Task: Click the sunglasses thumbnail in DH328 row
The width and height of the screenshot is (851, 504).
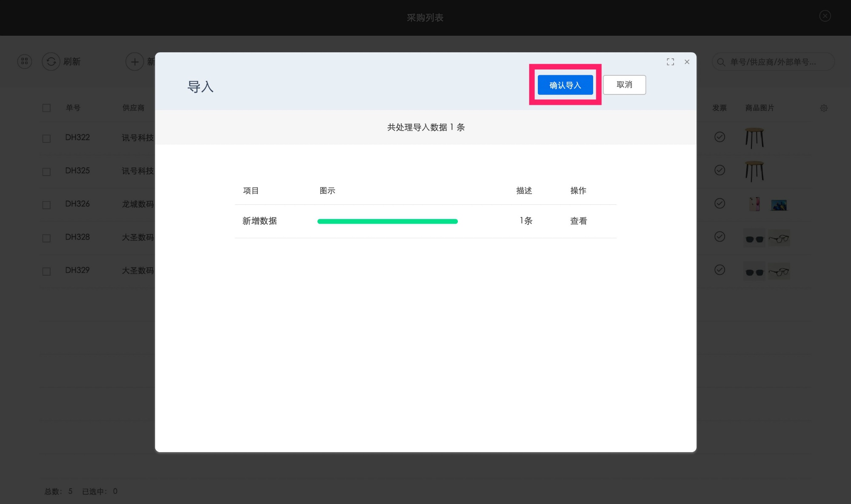Action: (754, 239)
